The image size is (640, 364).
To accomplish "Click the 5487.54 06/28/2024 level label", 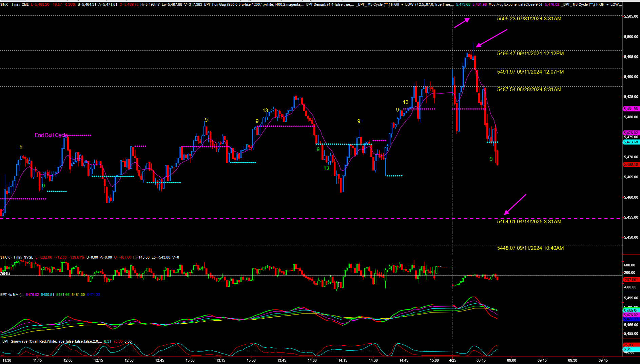I will [x=529, y=89].
